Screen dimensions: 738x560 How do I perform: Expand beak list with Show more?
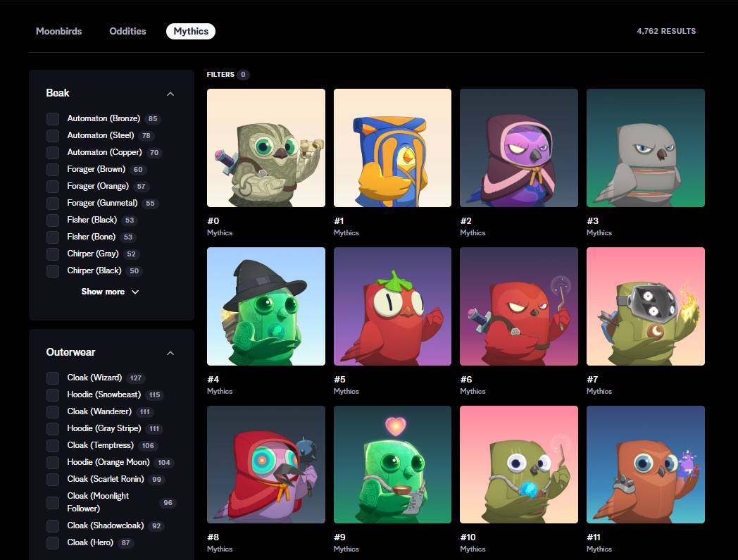tap(111, 292)
